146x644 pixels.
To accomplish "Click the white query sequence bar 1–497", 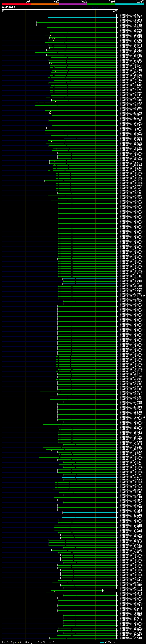I will coord(60,10).
